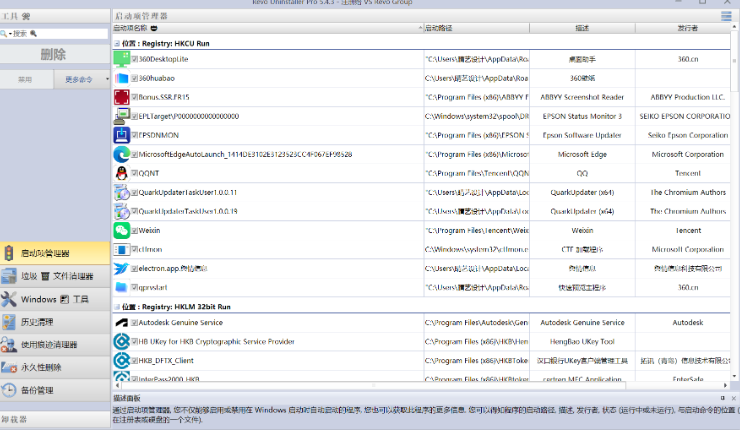Screen dimensions: 740x430
Task: Click the Weixin green chat icon
Action: point(121,230)
